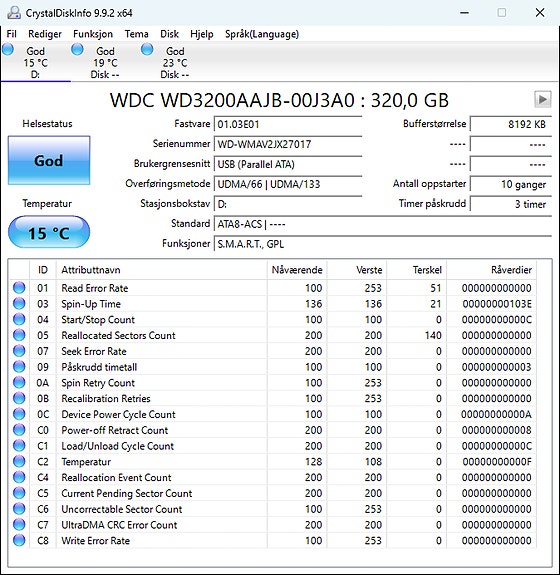Open the Disk menu

point(169,34)
